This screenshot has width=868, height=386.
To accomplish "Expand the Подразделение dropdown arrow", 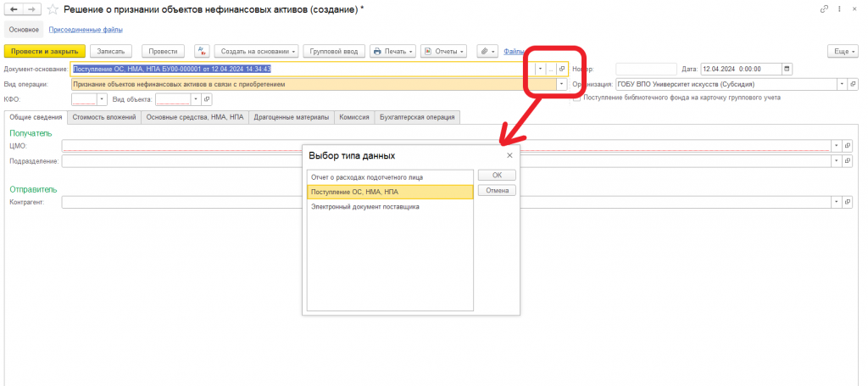I will coord(836,160).
